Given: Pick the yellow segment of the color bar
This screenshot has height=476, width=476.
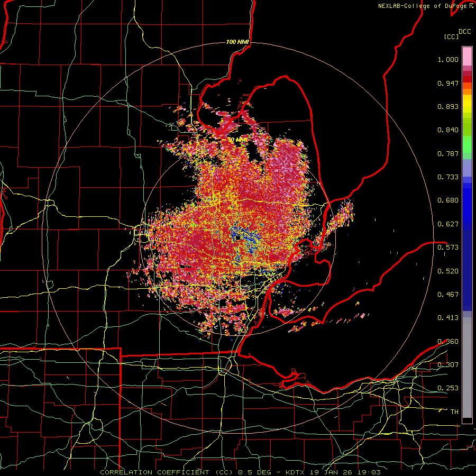Looking at the screenshot, I should 467,104.
